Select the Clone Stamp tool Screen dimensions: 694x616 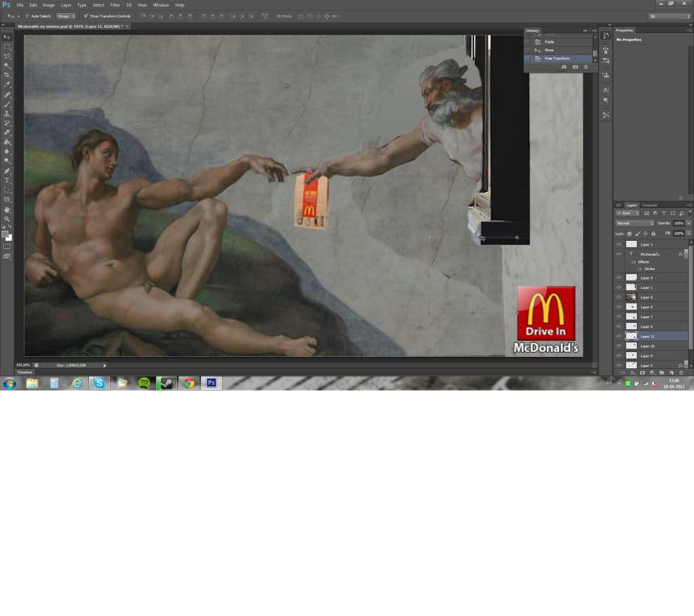(x=7, y=114)
